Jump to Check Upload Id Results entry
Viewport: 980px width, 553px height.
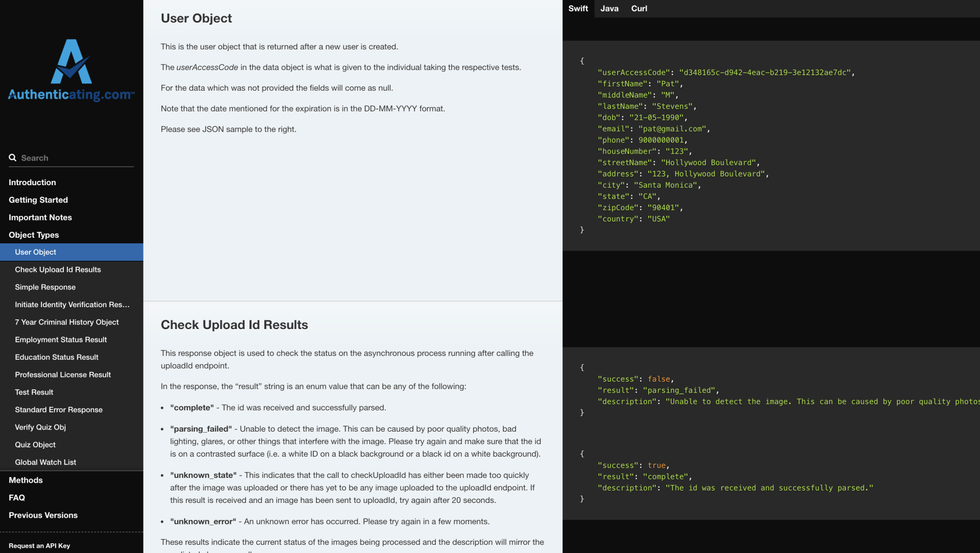point(58,270)
